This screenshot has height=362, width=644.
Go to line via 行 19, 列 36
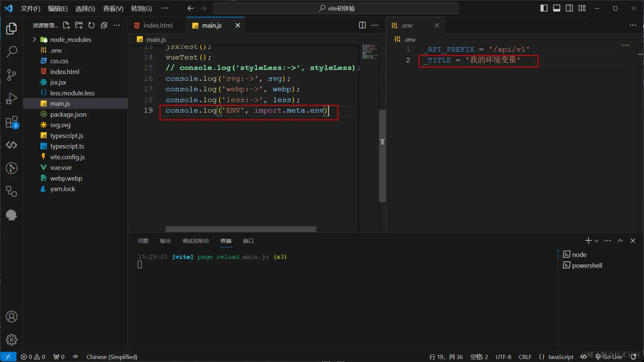coord(446,357)
